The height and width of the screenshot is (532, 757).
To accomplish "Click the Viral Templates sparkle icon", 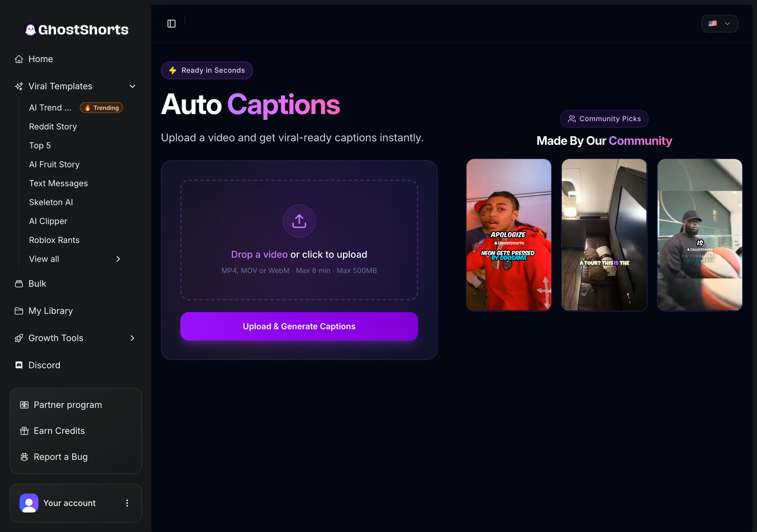I will [19, 86].
